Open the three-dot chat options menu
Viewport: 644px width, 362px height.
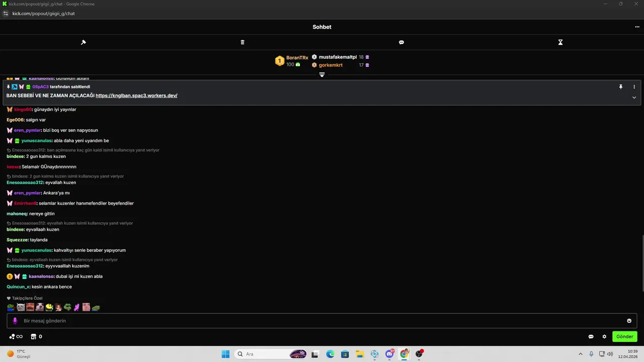(637, 27)
